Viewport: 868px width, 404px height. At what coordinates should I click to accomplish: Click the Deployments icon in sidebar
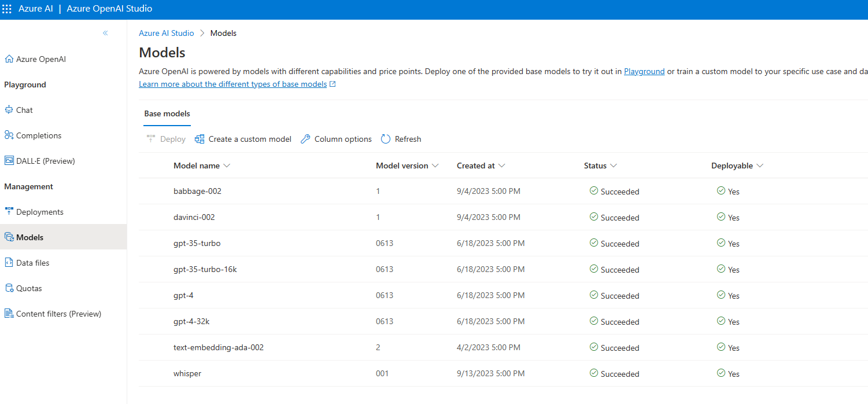click(9, 212)
